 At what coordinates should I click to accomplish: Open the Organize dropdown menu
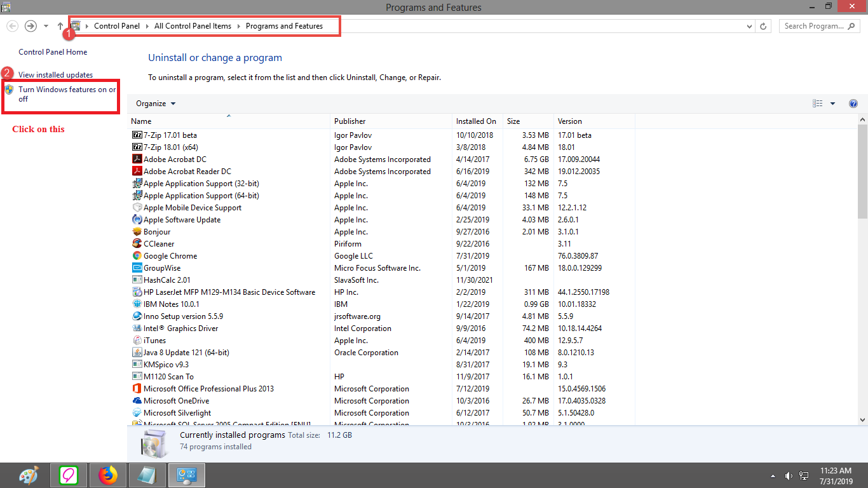[156, 104]
